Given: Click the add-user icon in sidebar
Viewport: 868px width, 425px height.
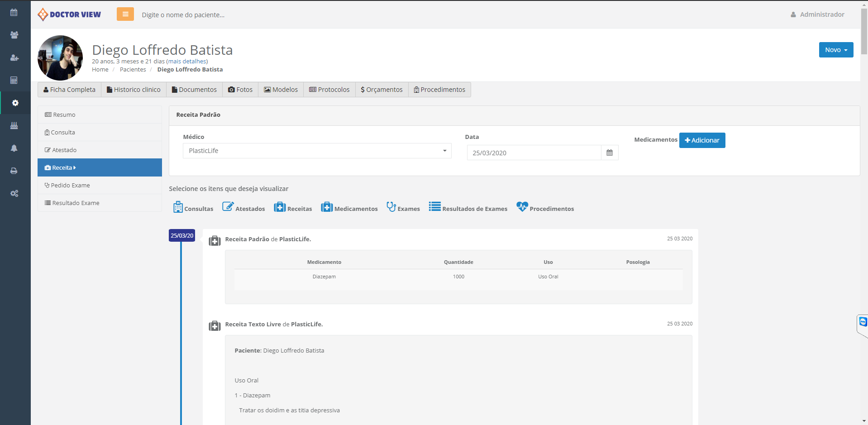Looking at the screenshot, I should 14,58.
